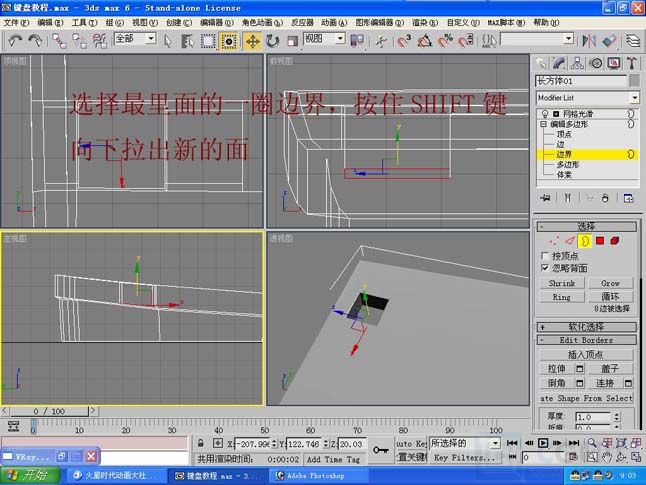Switch to the Modify command panel
The height and width of the screenshot is (485, 646).
pyautogui.click(x=559, y=63)
